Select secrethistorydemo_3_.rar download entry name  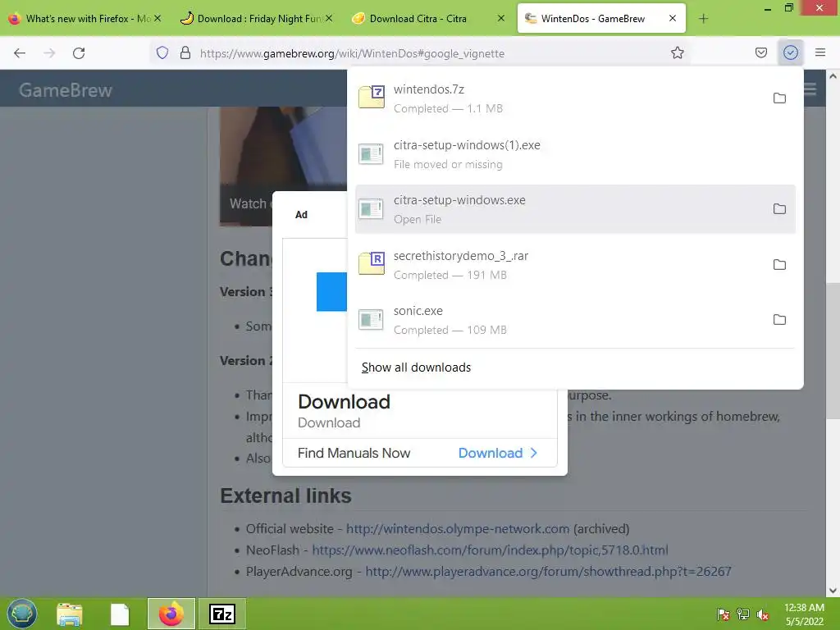point(461,256)
